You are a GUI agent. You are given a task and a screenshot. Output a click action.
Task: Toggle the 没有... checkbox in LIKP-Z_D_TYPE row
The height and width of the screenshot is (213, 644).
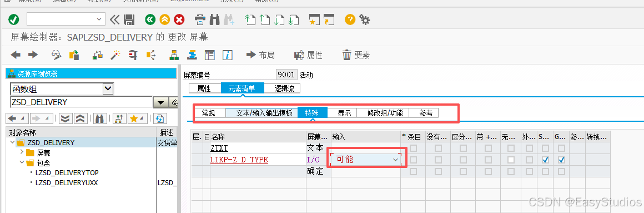[439, 160]
